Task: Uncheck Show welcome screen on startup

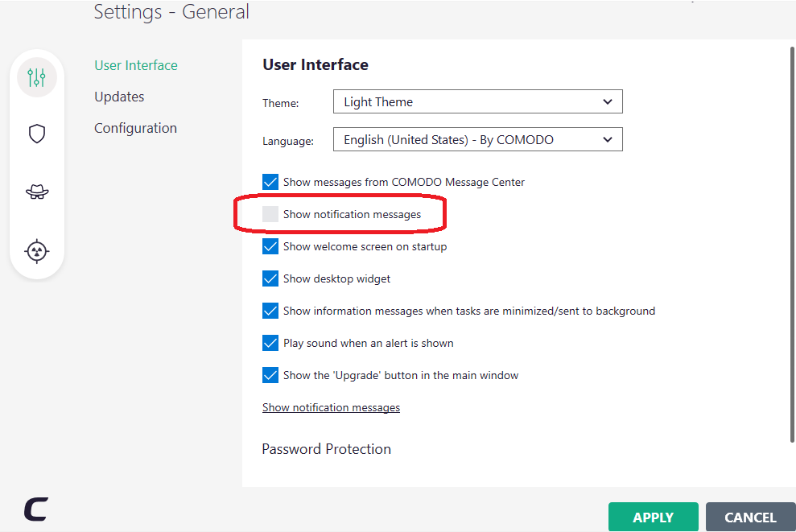Action: coord(270,246)
